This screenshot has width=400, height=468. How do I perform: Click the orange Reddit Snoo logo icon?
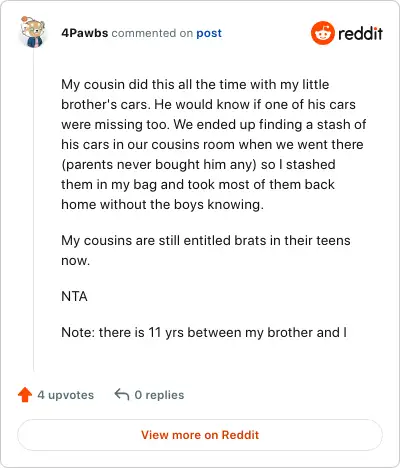point(322,33)
